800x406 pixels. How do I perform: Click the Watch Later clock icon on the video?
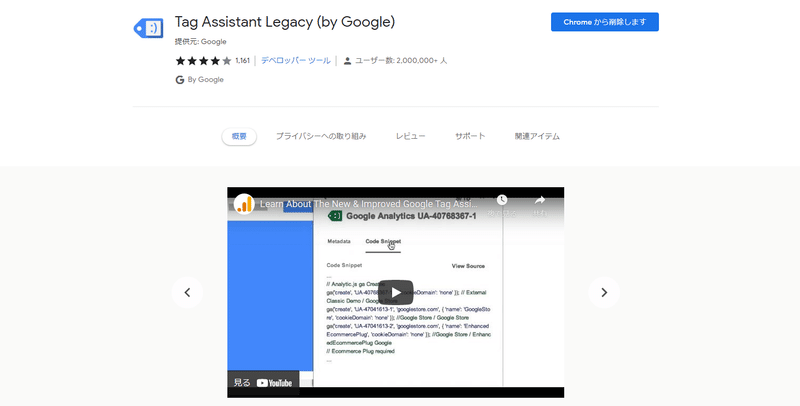coord(502,200)
